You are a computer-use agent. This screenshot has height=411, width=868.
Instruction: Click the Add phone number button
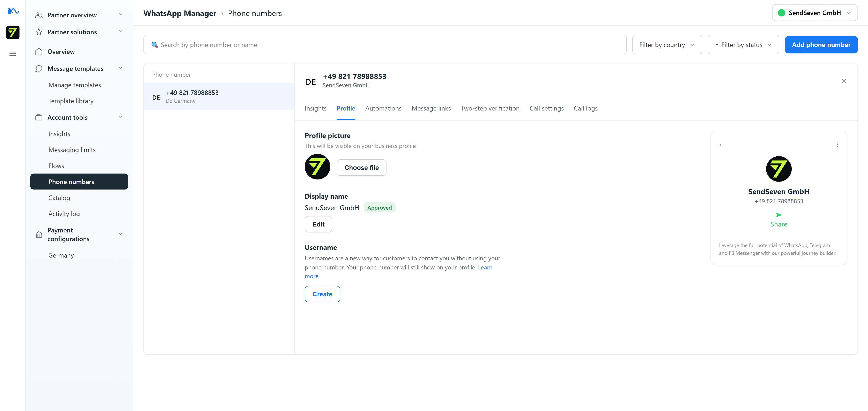point(821,45)
